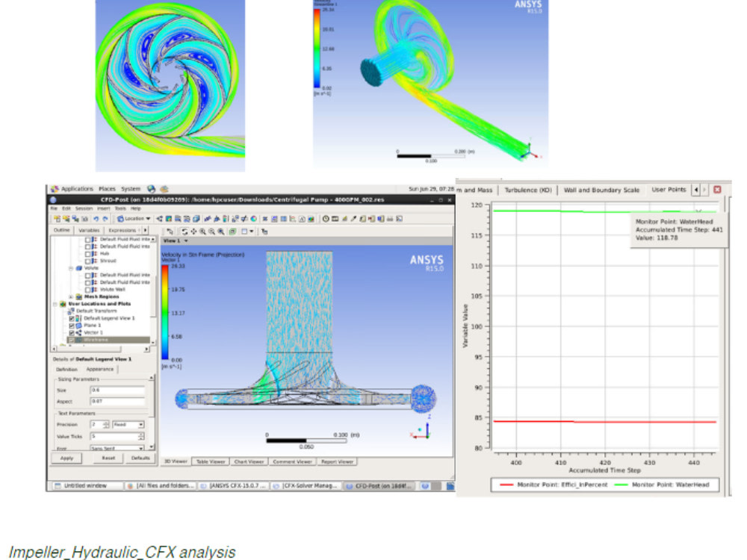Screen dimensions: 747x560
Task: Insert a Streamline from the toolbar
Action: click(x=177, y=219)
